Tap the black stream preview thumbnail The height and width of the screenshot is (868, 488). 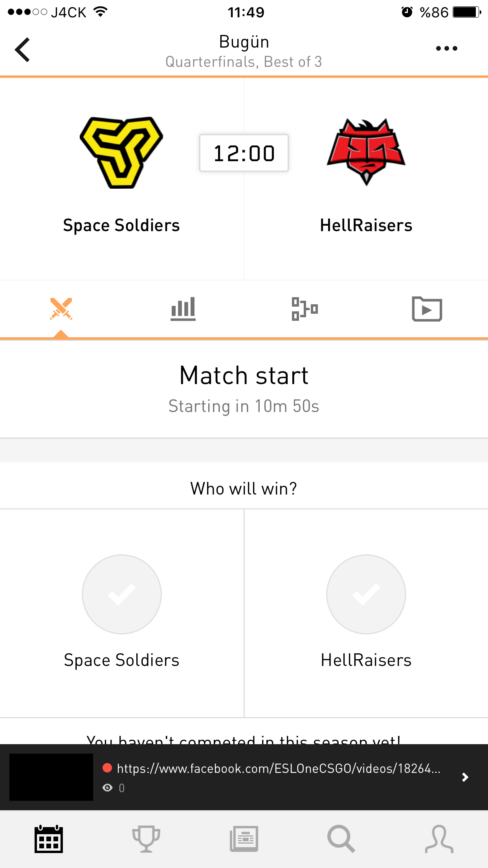[51, 777]
